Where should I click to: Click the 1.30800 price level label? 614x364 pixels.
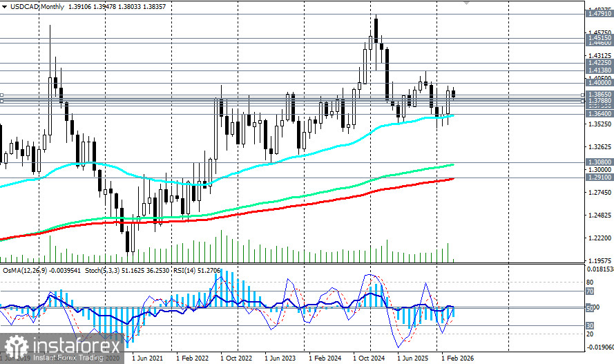[x=598, y=162]
